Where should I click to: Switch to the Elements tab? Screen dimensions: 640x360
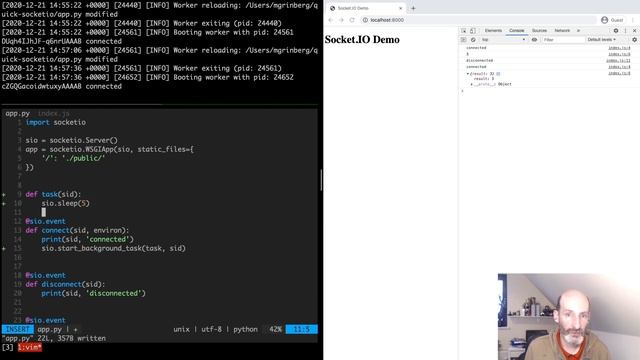pos(493,31)
